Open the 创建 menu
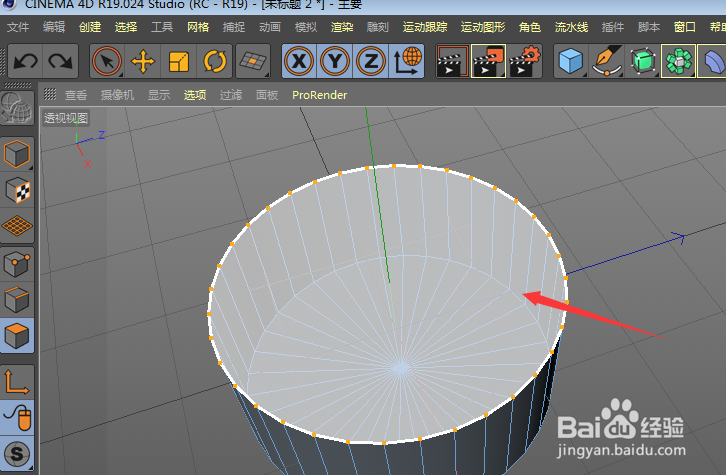This screenshot has height=475, width=726. coord(90,27)
